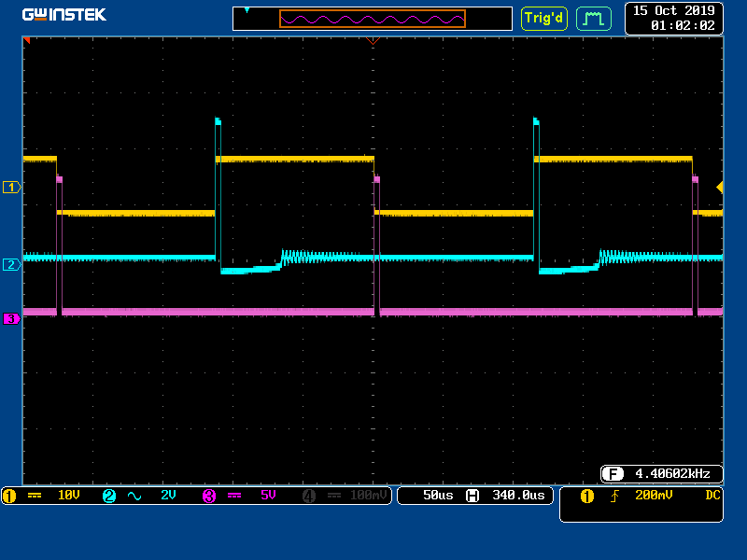
Task: Click the yellow trigger level arrow at right edge
Action: point(720,188)
